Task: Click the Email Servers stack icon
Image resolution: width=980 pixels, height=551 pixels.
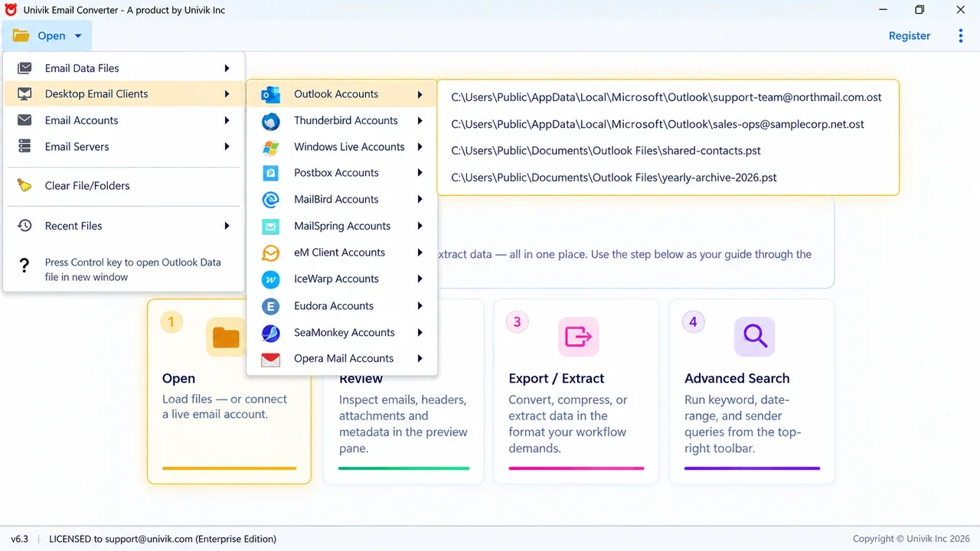Action: click(24, 146)
